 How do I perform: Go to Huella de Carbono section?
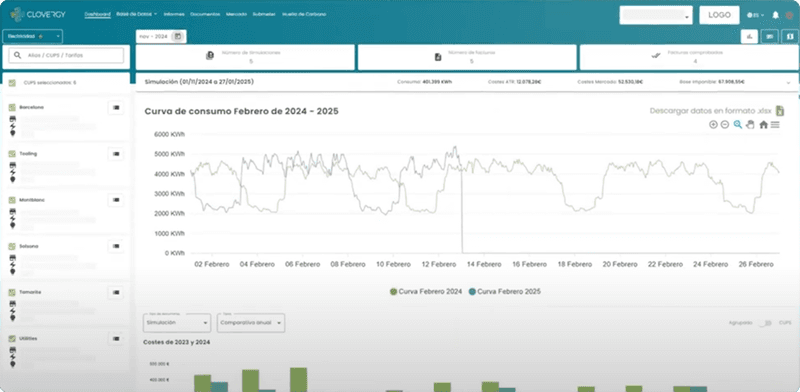[x=304, y=14]
